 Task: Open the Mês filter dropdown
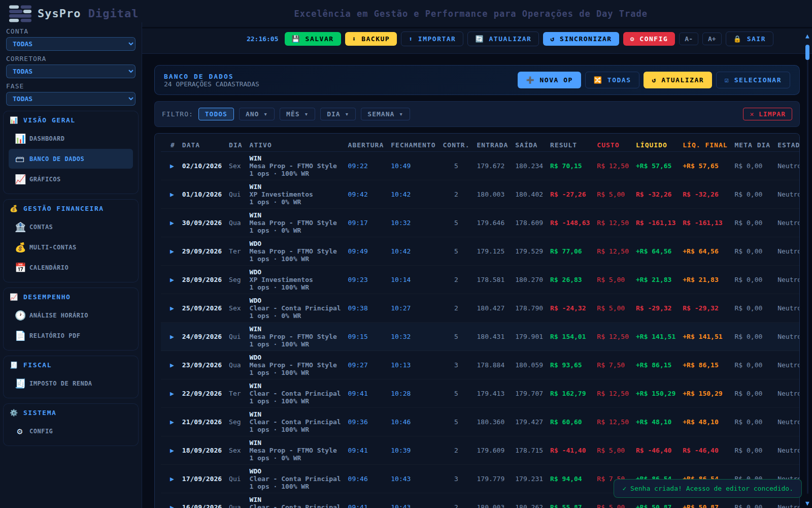[297, 114]
